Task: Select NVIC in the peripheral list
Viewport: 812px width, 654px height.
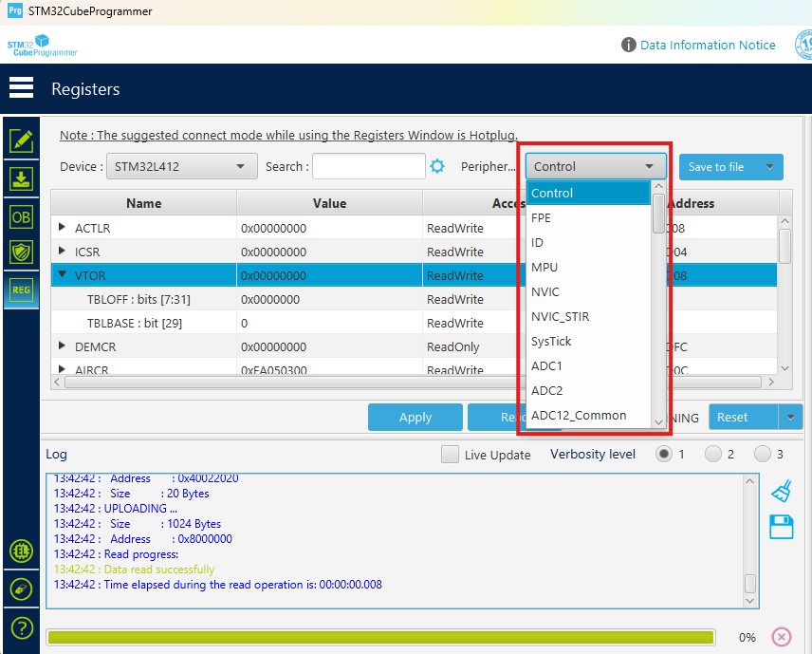Action: tap(588, 291)
